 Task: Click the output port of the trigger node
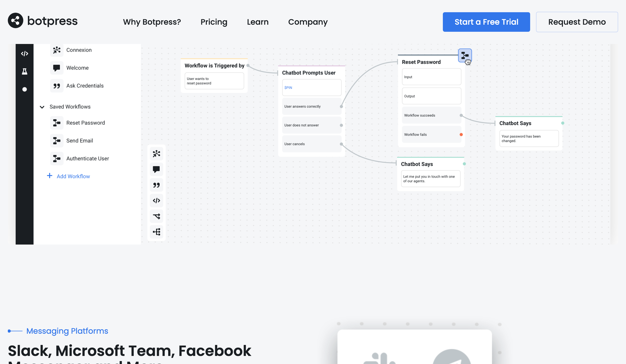pyautogui.click(x=248, y=65)
